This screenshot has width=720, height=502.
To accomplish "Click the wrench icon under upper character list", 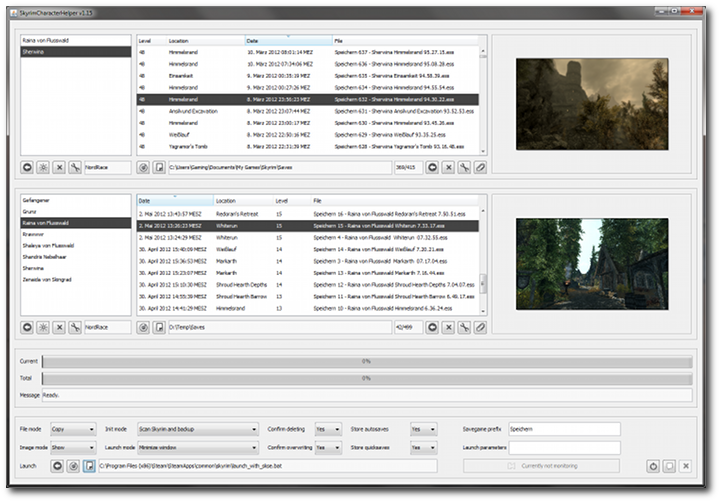I will click(x=75, y=167).
